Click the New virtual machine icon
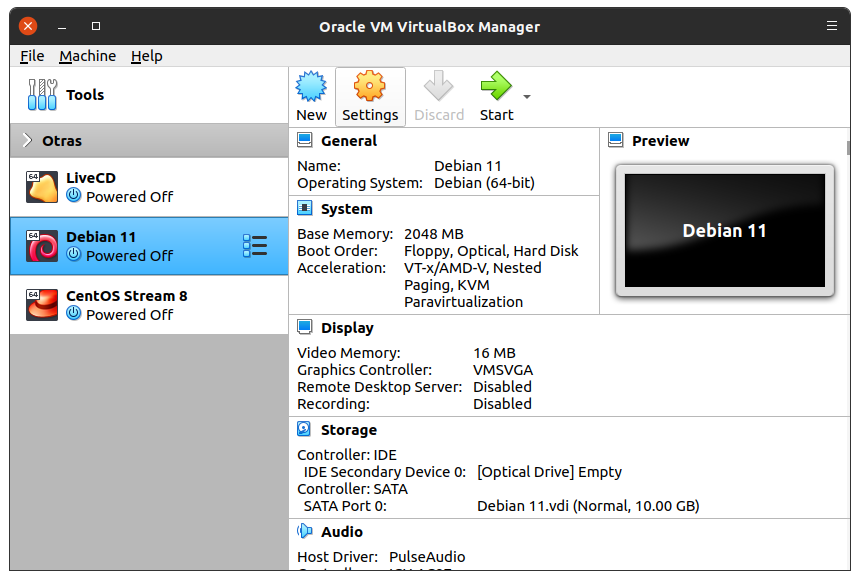The width and height of the screenshot is (860, 580). (312, 87)
